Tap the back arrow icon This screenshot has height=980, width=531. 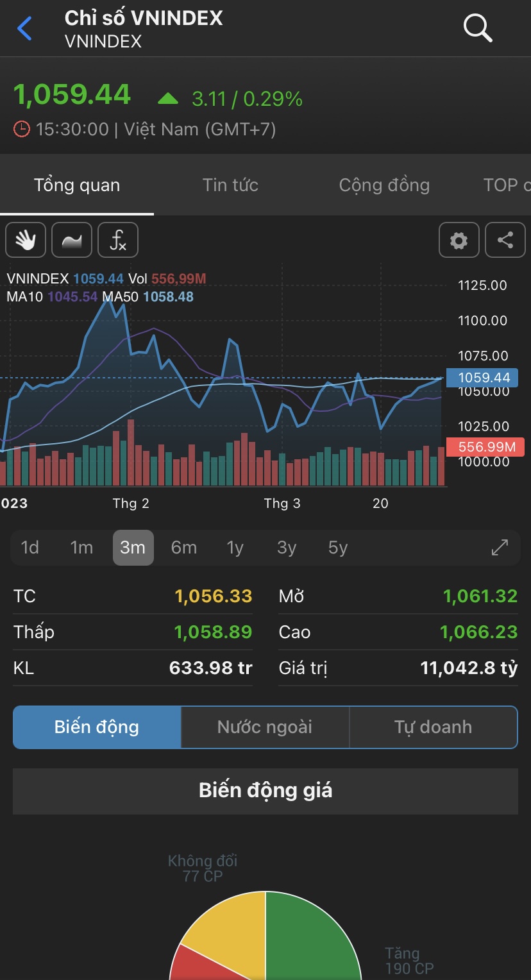(x=24, y=29)
